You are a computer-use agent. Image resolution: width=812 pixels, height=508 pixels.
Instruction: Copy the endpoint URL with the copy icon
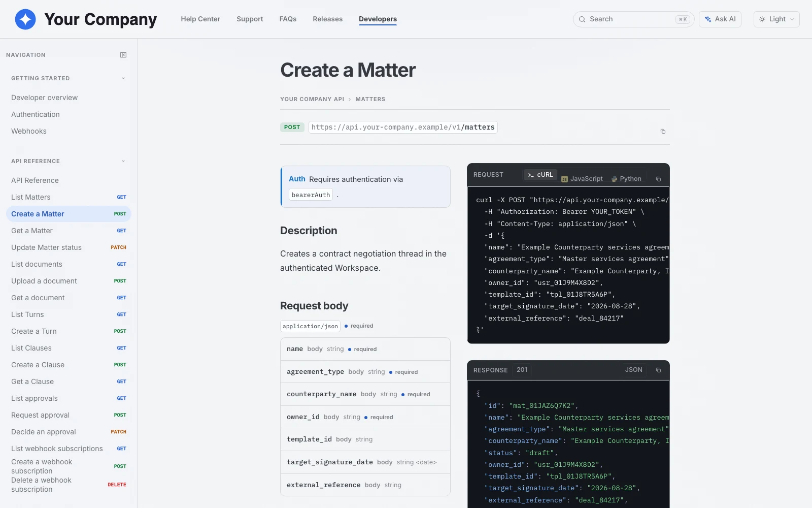click(x=663, y=131)
